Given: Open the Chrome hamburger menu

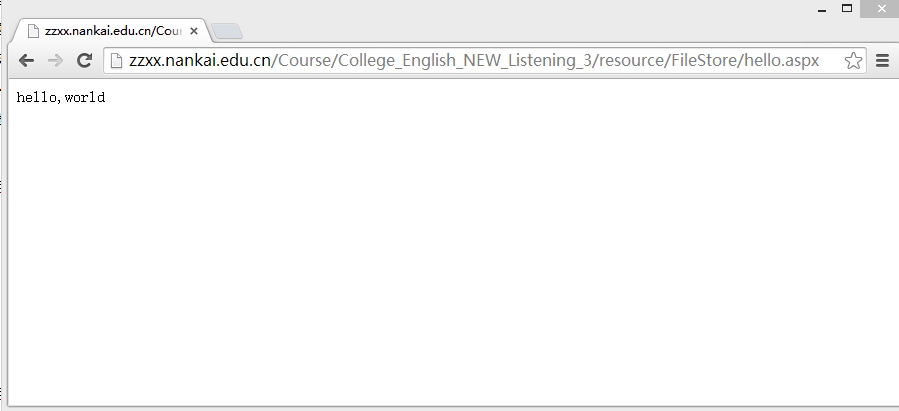Looking at the screenshot, I should [x=883, y=60].
